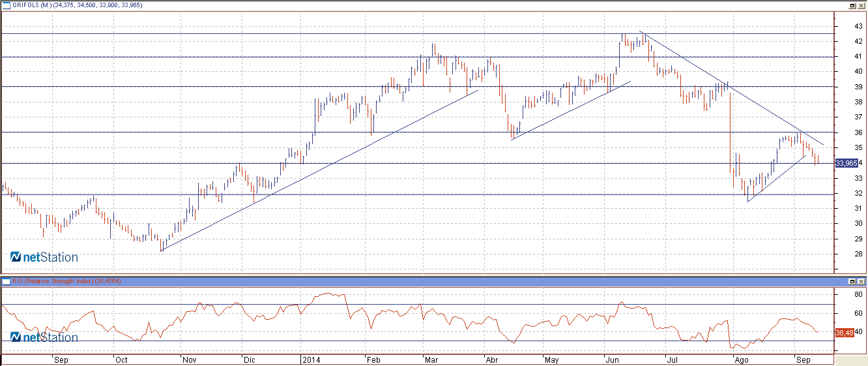Viewport: 868px width, 366px height.
Task: Click the Jun label on time axis
Action: point(612,359)
